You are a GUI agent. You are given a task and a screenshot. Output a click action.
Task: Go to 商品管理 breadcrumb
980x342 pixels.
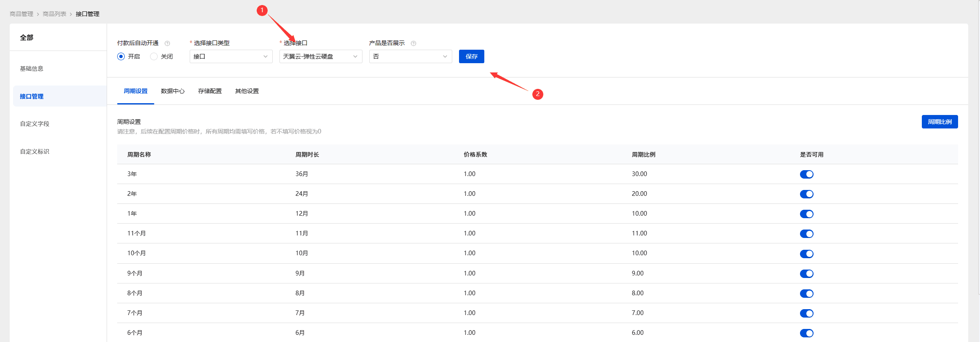coord(21,14)
